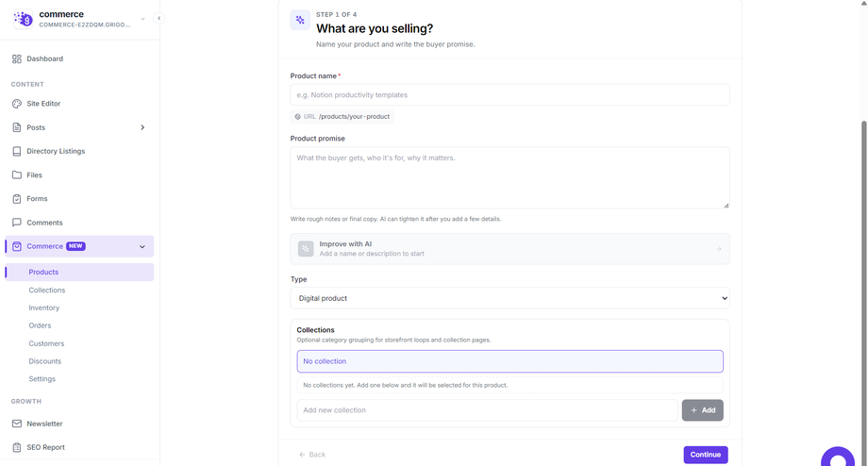Open the SEO Report icon
Viewport: 868px width, 466px height.
coord(17,447)
